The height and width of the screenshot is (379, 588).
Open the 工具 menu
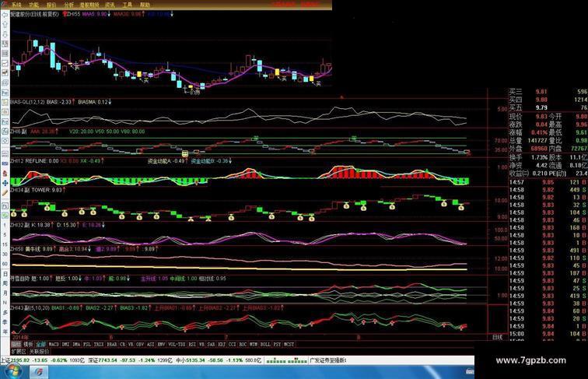(x=127, y=5)
